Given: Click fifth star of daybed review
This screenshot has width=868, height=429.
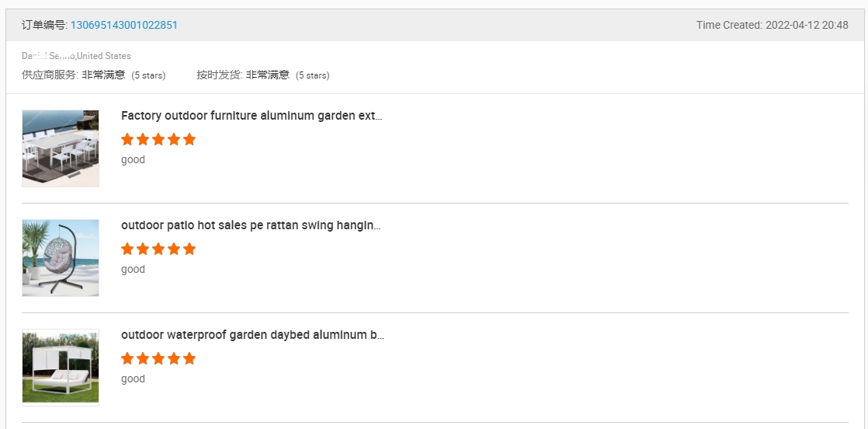Looking at the screenshot, I should point(189,358).
